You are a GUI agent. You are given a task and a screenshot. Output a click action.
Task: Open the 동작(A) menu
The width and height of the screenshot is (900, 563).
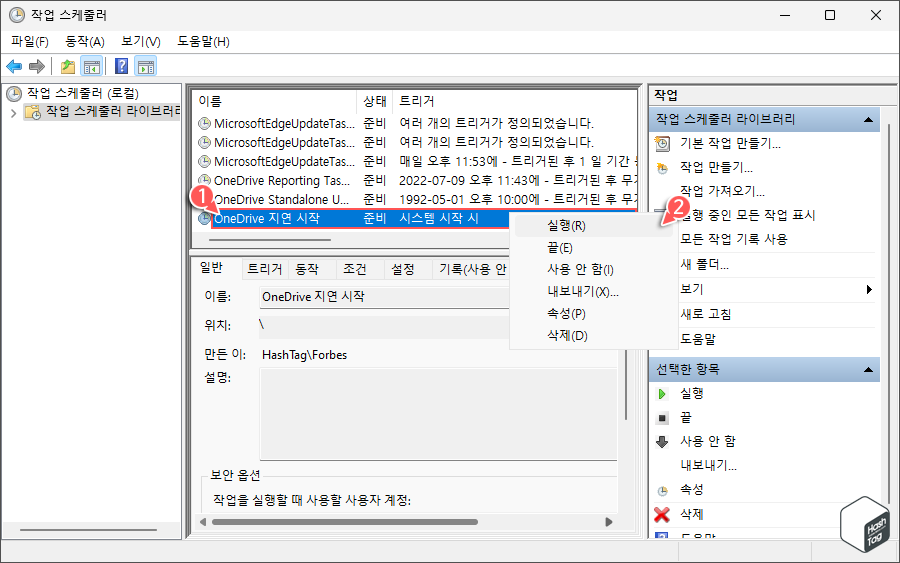(85, 41)
